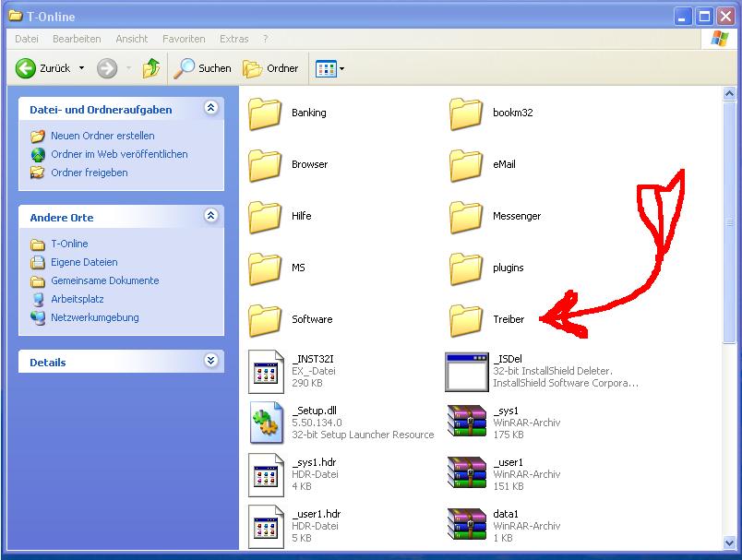Select the Browser folder icon
This screenshot has width=742, height=560.
(x=265, y=165)
